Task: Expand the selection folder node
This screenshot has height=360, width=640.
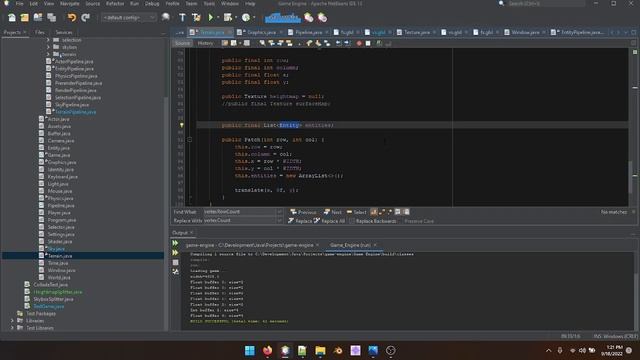Action: pos(48,40)
